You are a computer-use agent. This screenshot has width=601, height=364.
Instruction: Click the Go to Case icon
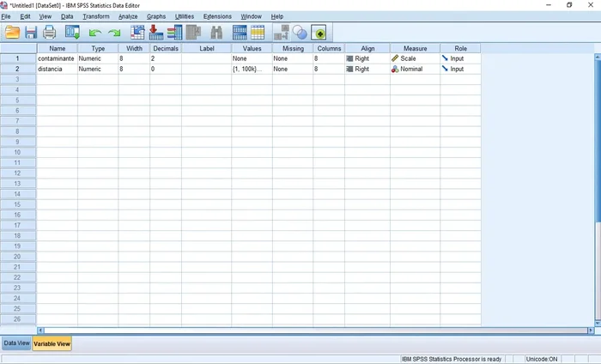click(x=137, y=33)
